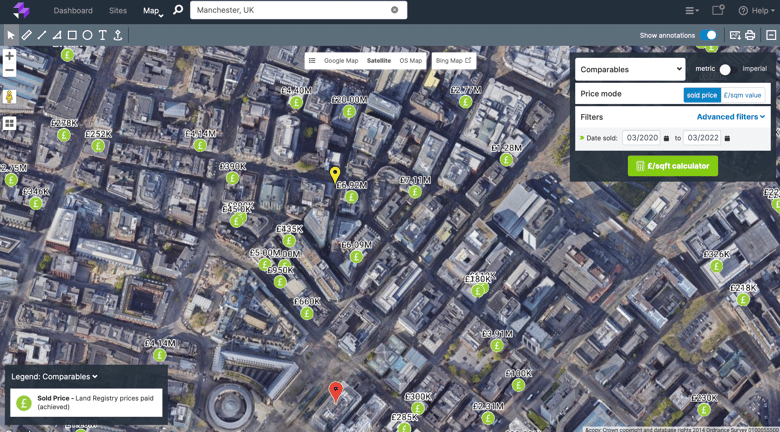Screen dimensions: 780x432
Task: Select the text annotation tool
Action: (x=102, y=35)
